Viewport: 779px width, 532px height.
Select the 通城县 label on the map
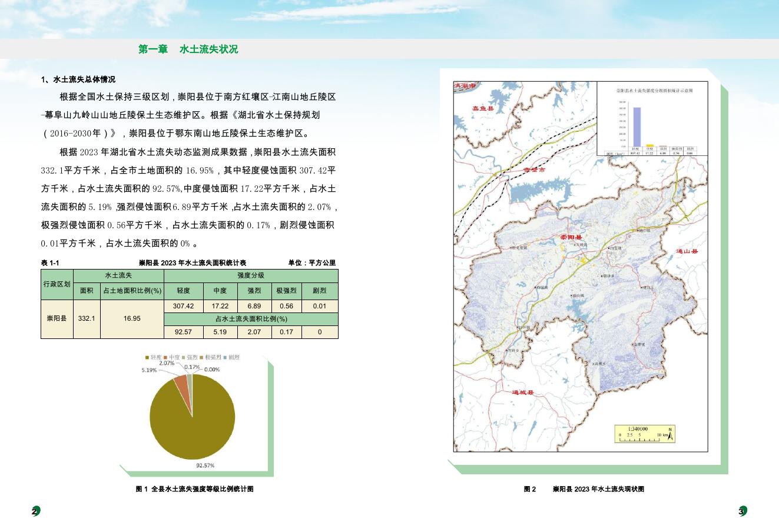[x=522, y=393]
